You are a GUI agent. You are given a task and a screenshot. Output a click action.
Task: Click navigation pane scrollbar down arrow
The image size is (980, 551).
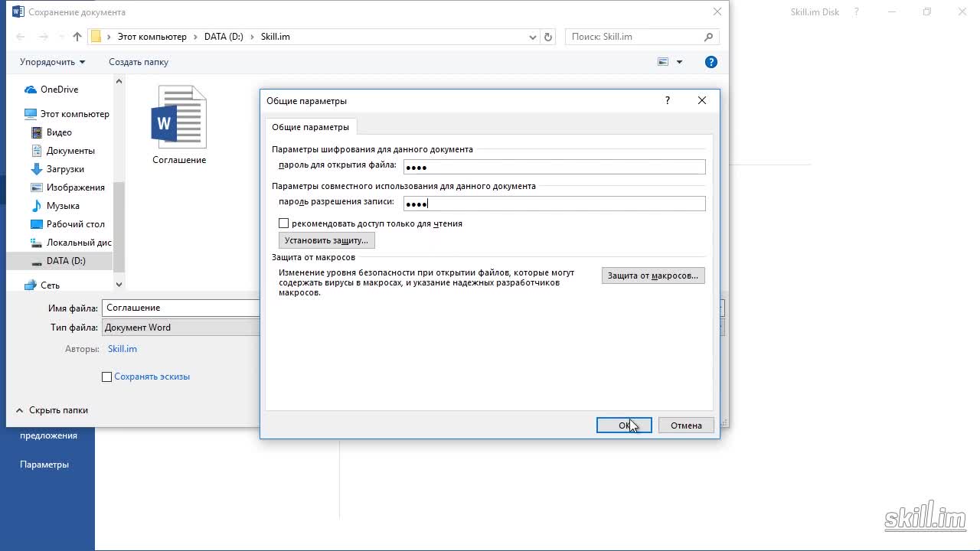(x=119, y=284)
